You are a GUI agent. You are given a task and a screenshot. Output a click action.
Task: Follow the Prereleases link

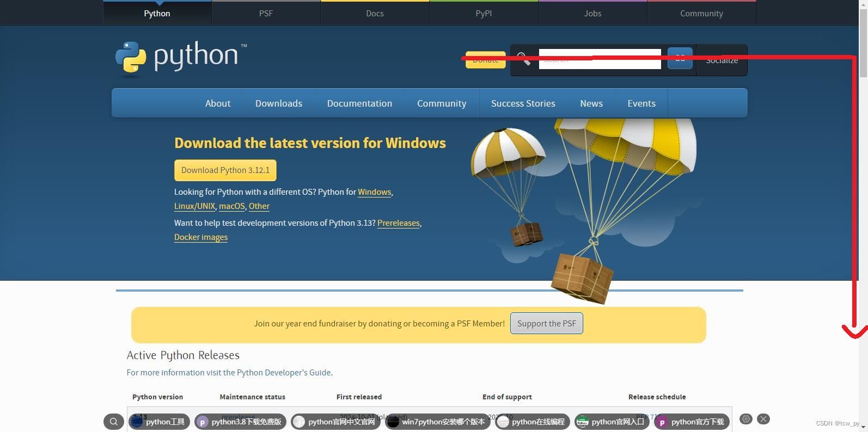point(399,223)
